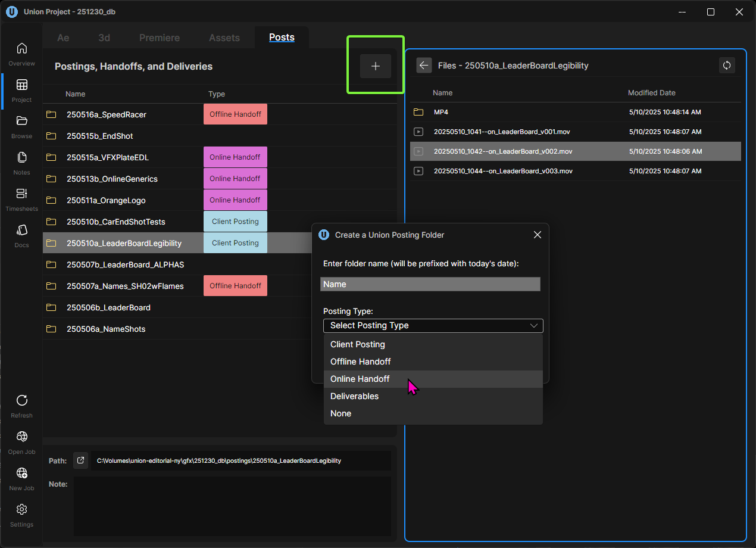
Task: Open the Assets tab
Action: [x=224, y=38]
